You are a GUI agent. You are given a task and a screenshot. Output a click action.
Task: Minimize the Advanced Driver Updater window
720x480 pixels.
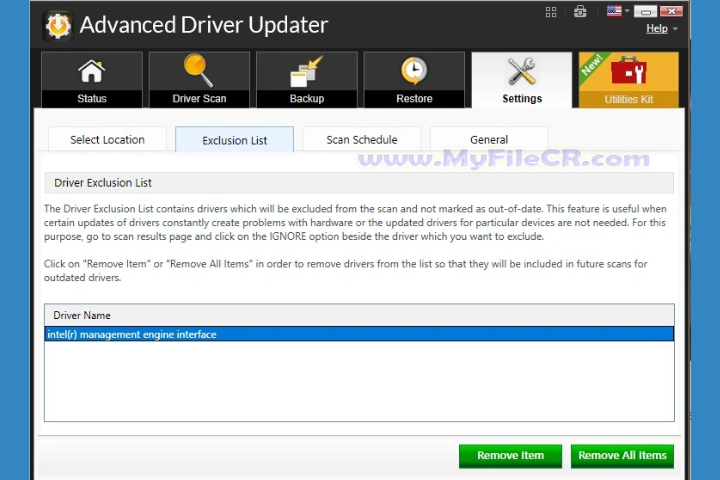click(x=645, y=11)
